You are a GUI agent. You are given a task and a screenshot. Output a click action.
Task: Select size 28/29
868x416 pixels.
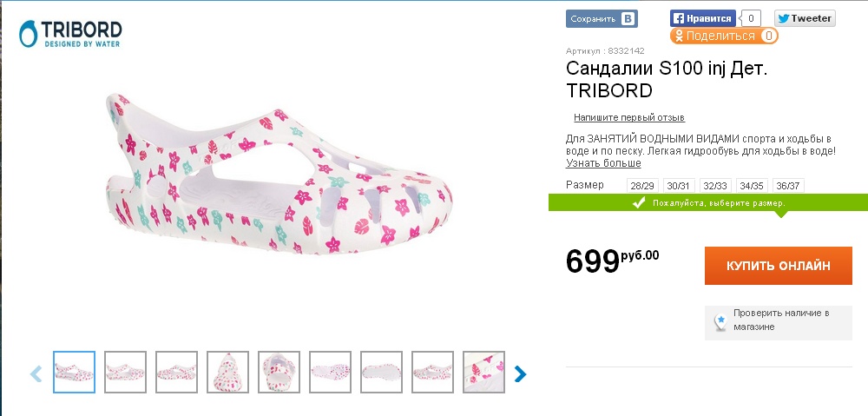pyautogui.click(x=642, y=185)
